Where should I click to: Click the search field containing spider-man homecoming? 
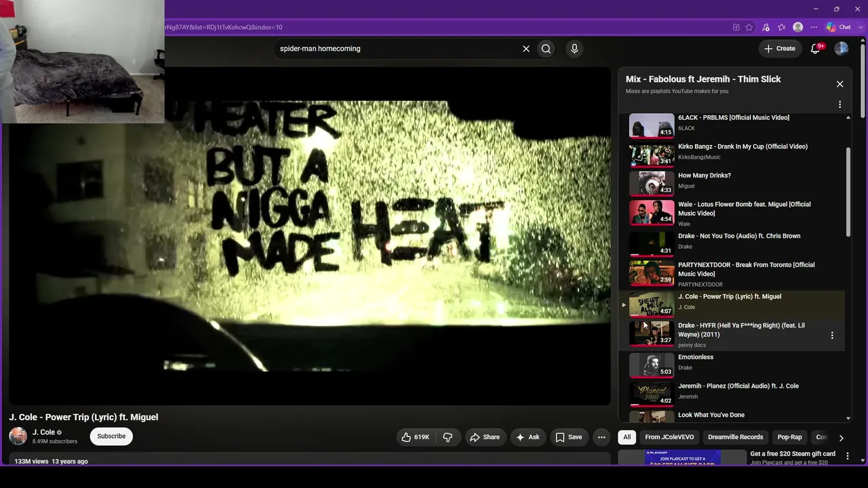[x=397, y=49]
